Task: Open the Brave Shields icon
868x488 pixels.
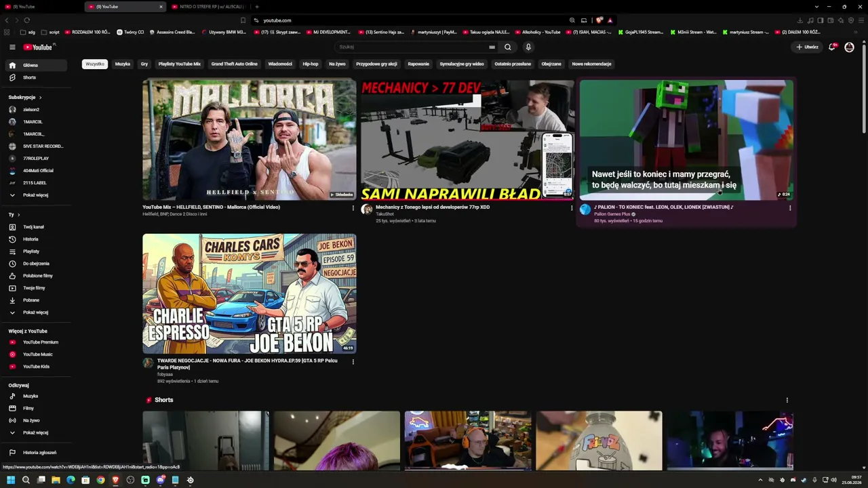Action: pos(599,20)
